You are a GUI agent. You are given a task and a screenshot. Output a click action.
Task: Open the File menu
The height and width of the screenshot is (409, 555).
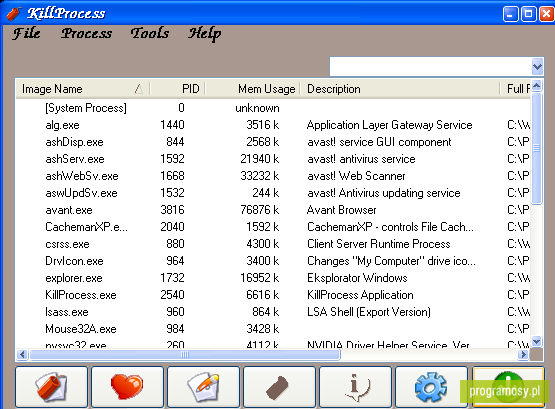tap(27, 33)
